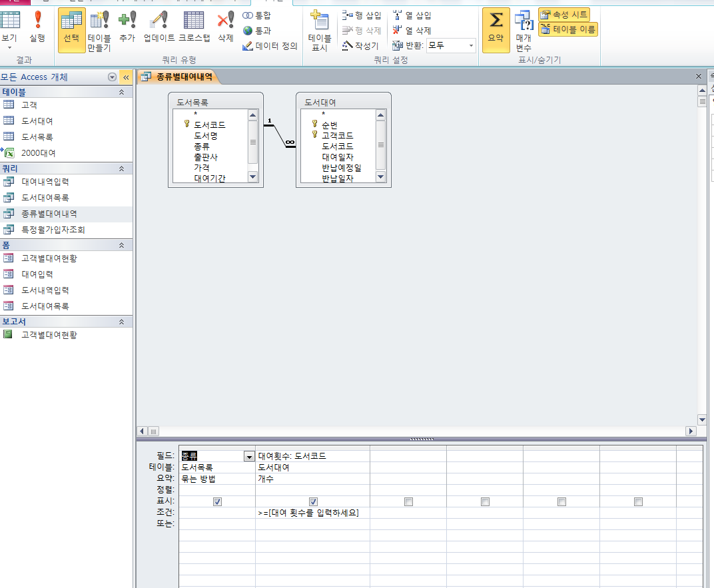Collapse the 쿼리 group in navigation pane
Screen dimensions: 714x588
pos(121,169)
